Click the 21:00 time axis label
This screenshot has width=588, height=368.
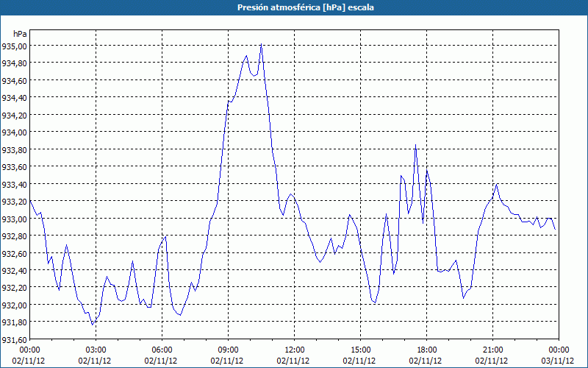click(x=492, y=350)
